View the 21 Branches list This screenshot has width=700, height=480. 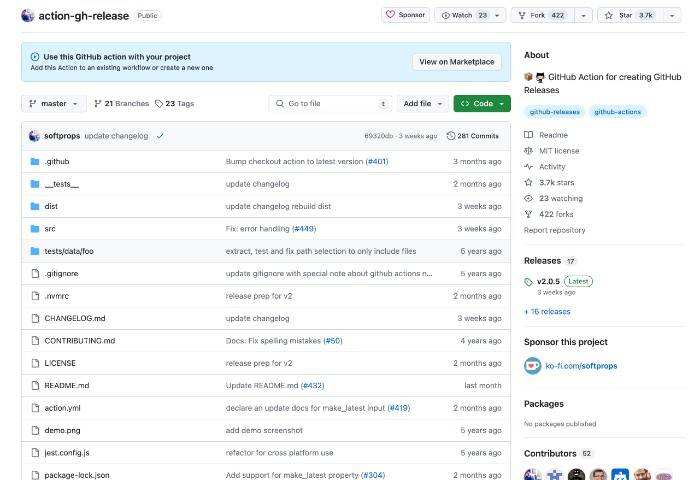coord(121,103)
